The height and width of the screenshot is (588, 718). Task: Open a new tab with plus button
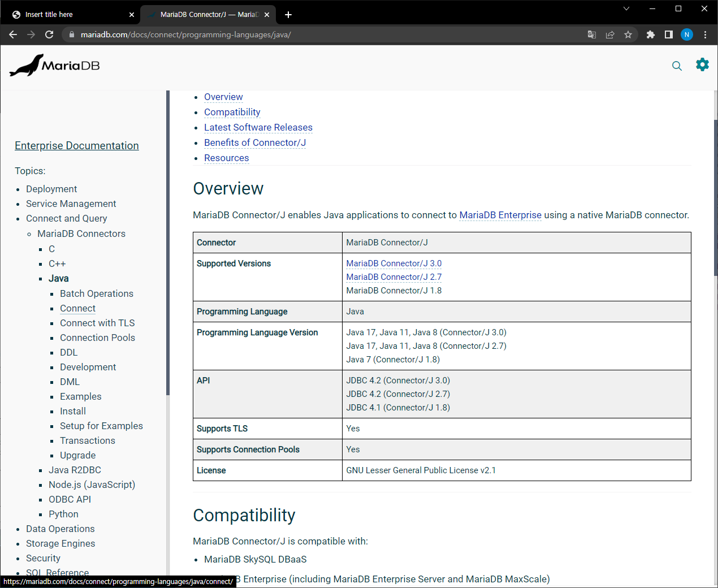288,15
